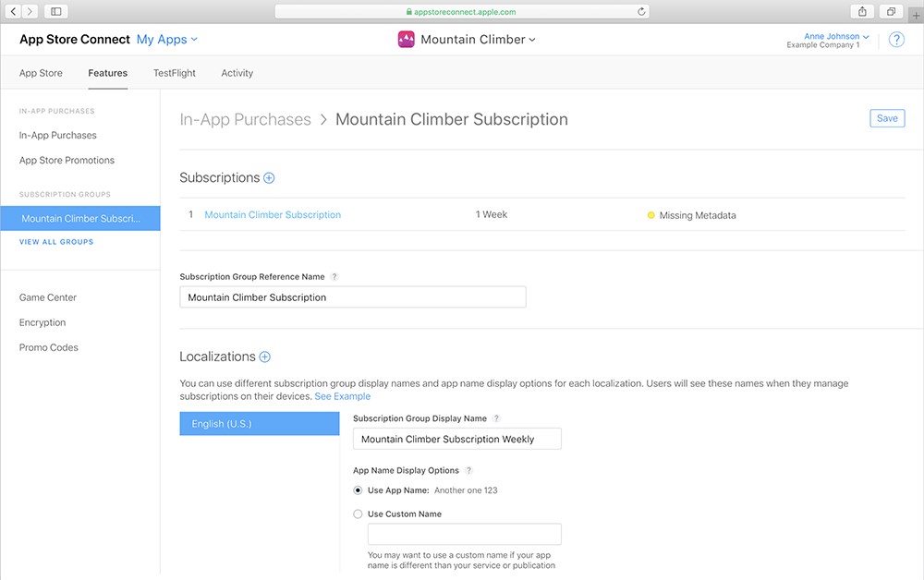Show help for App Name Display Options

468,470
